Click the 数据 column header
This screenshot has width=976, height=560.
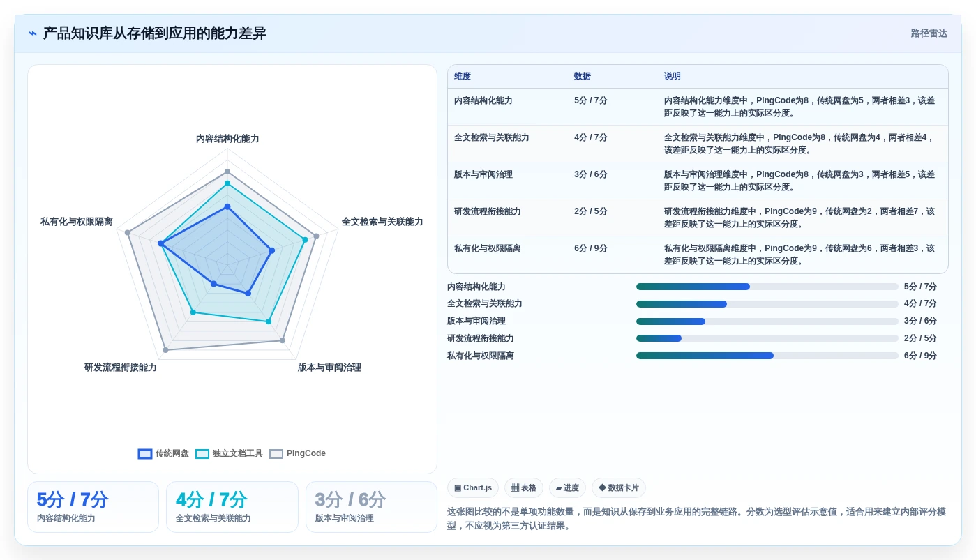point(583,77)
